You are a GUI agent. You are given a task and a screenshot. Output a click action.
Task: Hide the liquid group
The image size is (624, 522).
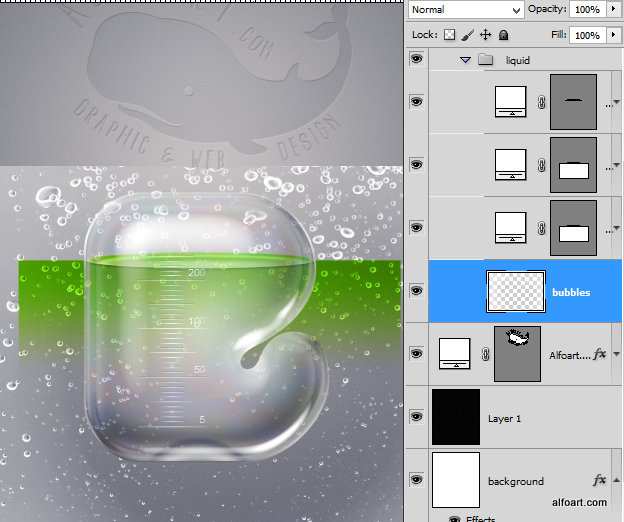(417, 60)
